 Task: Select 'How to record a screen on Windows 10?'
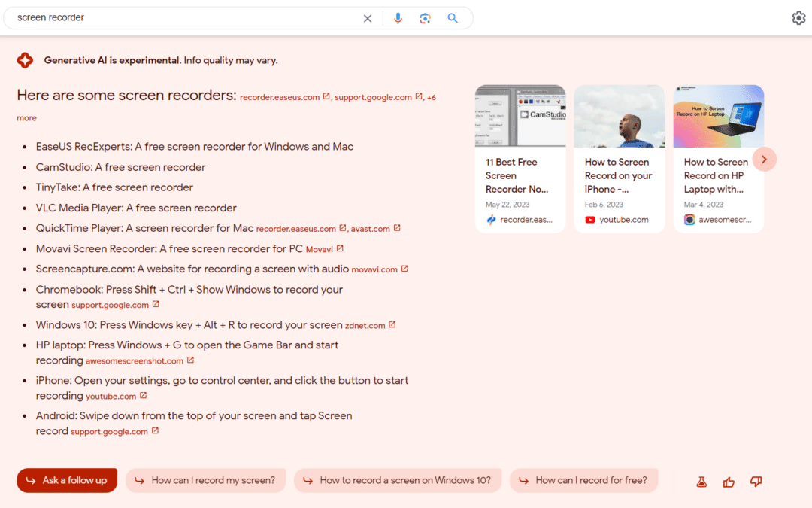click(x=398, y=480)
